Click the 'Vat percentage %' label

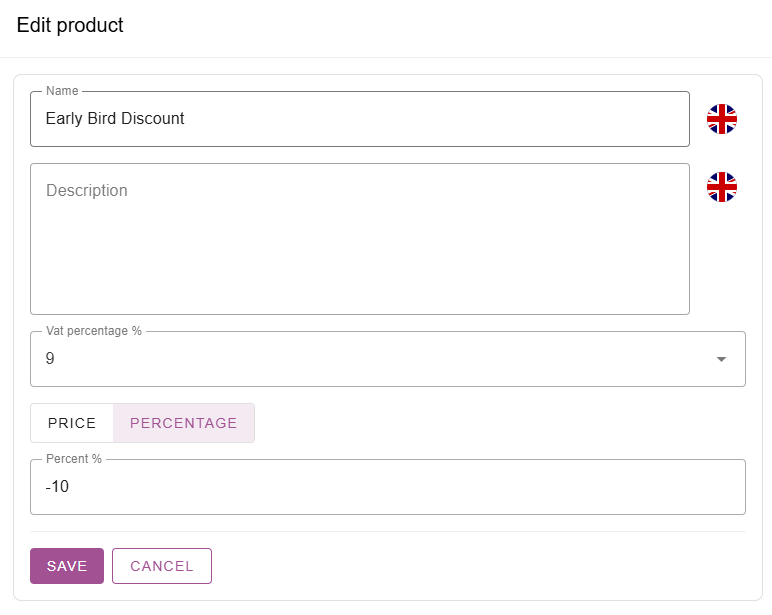[x=94, y=331]
